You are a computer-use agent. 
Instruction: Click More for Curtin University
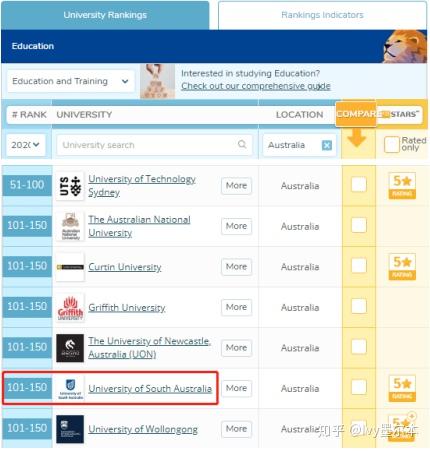click(236, 267)
